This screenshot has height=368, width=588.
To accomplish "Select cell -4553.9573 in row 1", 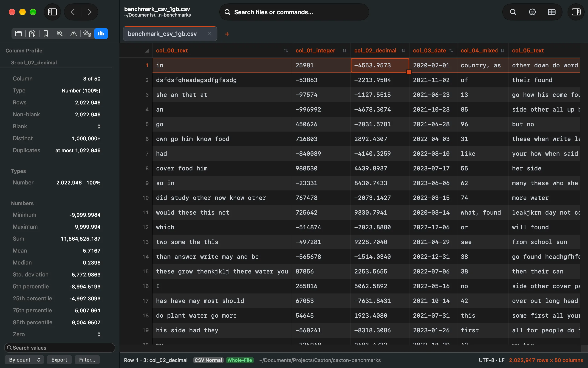I will (380, 65).
